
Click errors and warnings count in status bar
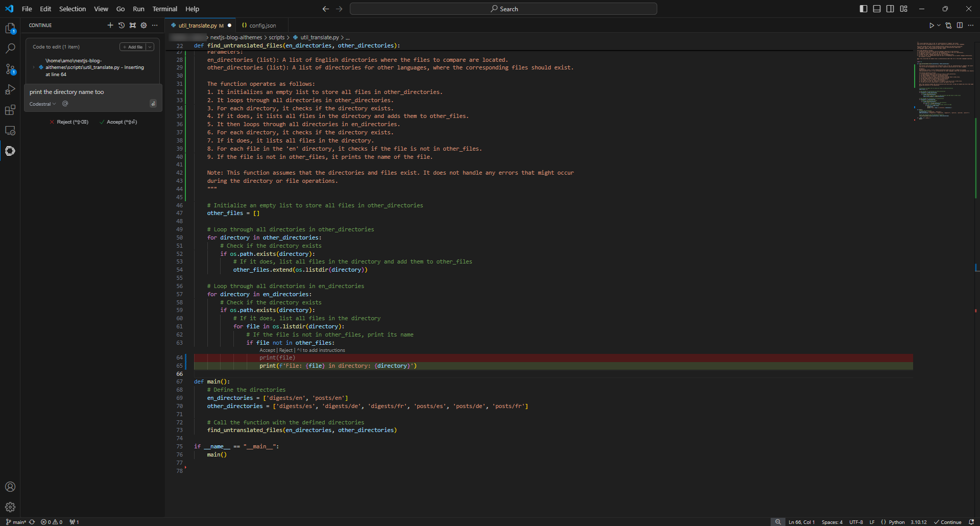(x=52, y=522)
